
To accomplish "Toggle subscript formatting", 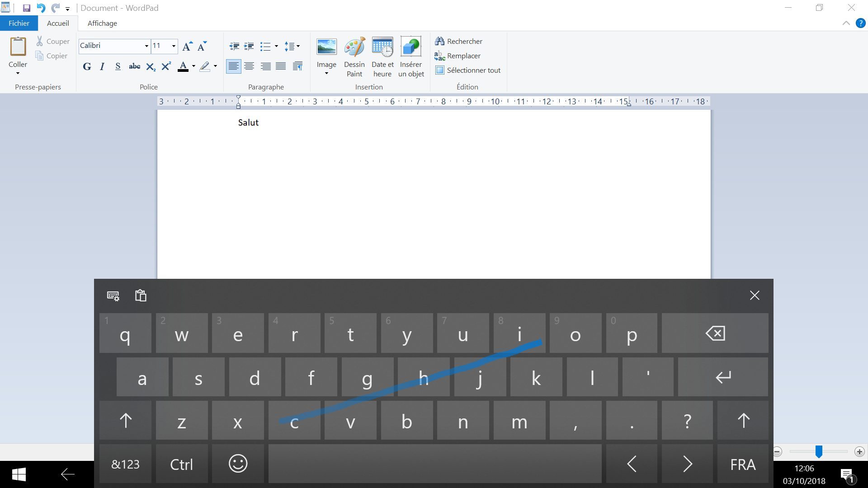I will tap(151, 66).
